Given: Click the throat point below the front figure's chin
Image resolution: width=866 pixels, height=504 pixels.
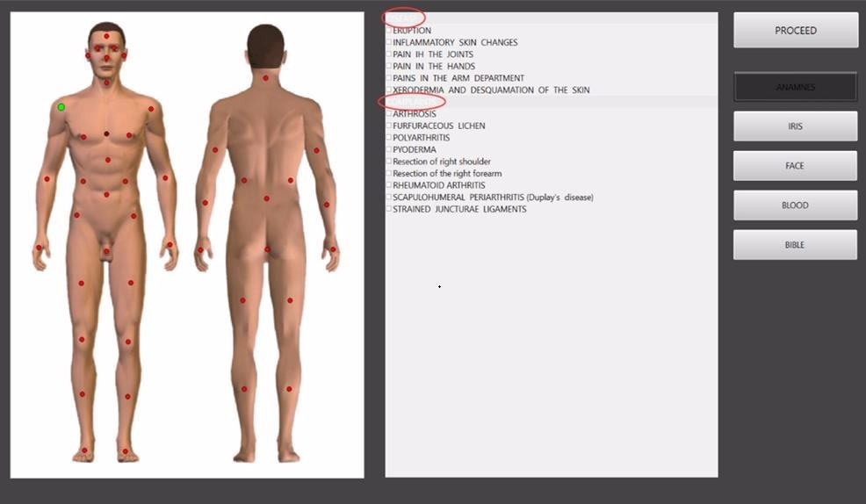Looking at the screenshot, I should (106, 83).
